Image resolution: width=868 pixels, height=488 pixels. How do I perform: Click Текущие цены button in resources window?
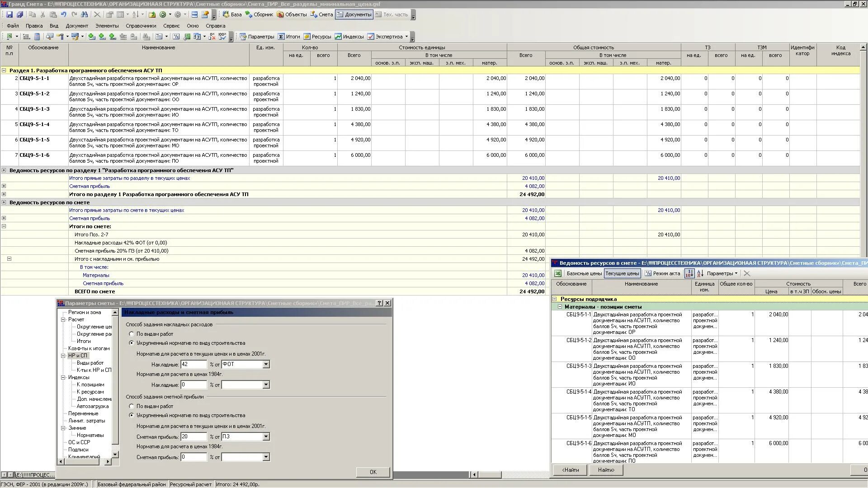point(622,273)
